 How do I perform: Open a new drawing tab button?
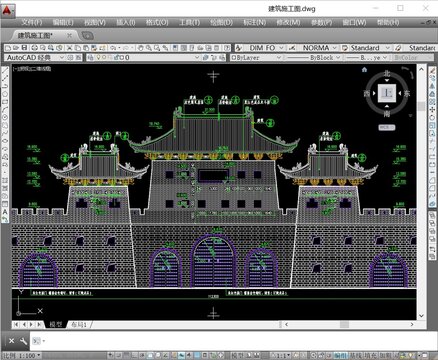[87, 35]
